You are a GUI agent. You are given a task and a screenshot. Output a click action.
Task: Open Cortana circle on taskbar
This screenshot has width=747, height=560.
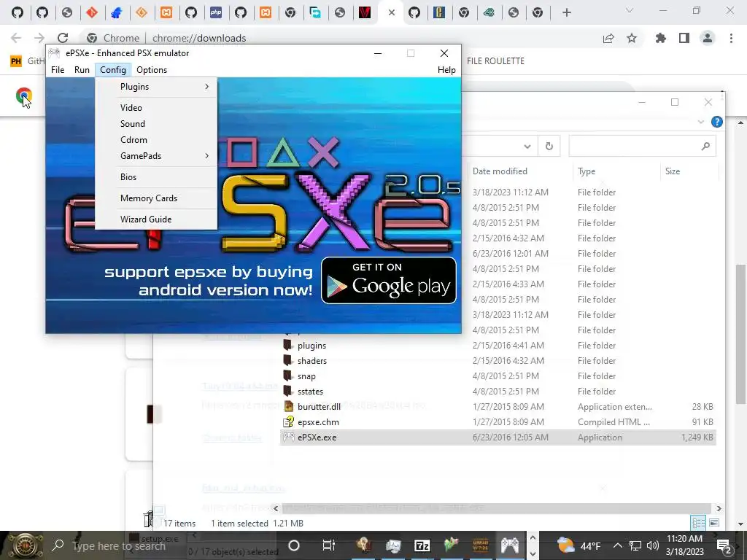coord(294,545)
